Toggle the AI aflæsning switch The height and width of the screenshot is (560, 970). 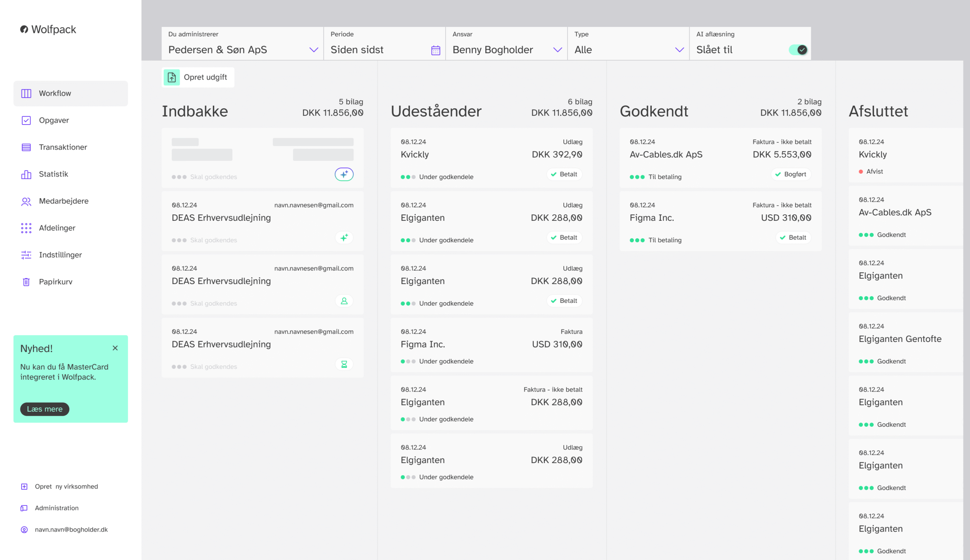(x=798, y=50)
